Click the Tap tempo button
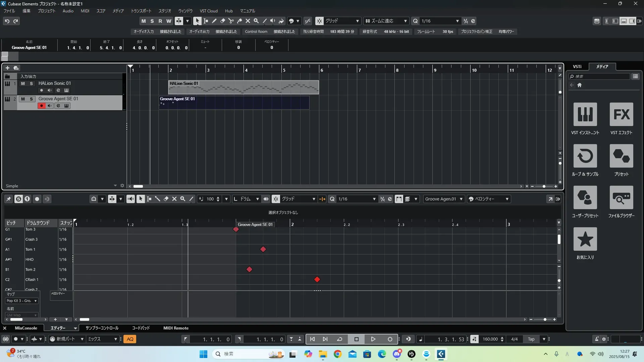644x362 pixels. pyautogui.click(x=531, y=339)
